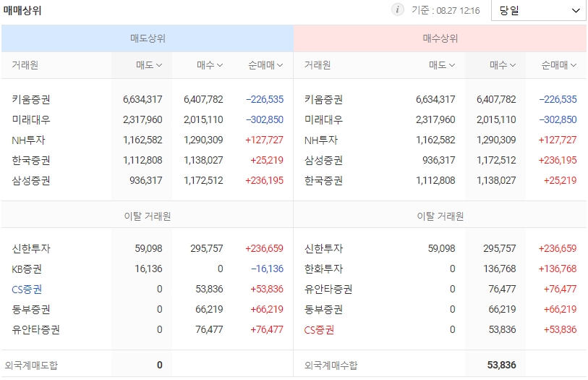The height and width of the screenshot is (380, 588).
Task: Sort 매도상위 table by 매수 column
Action: coord(210,65)
